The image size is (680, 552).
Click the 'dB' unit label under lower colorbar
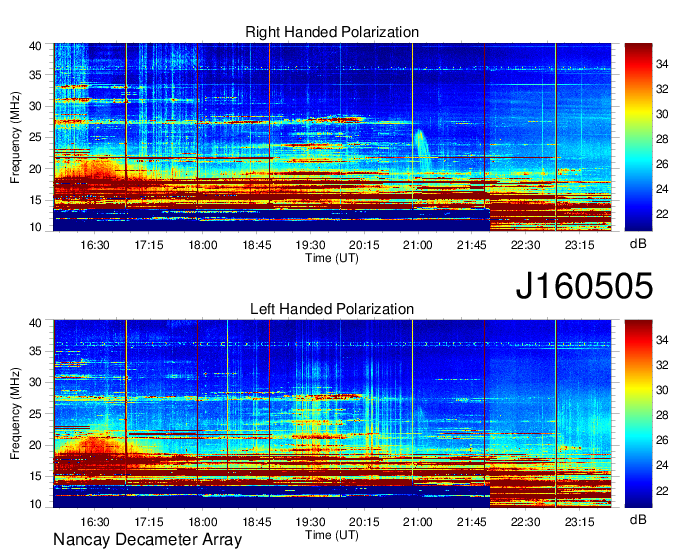(638, 520)
